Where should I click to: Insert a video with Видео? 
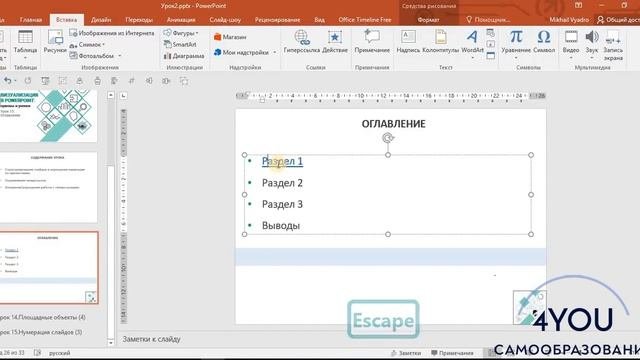(571, 42)
